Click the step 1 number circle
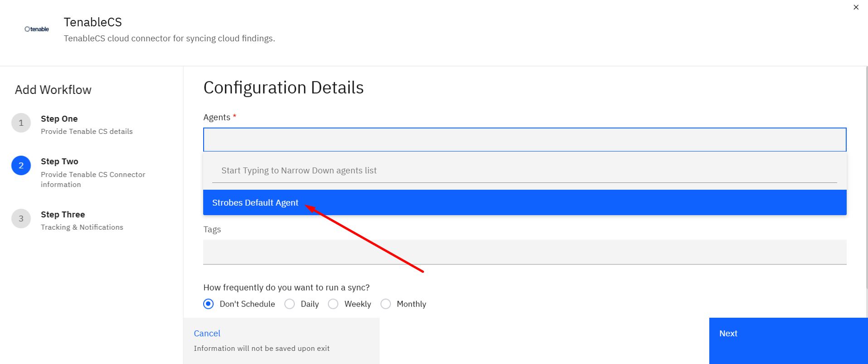This screenshot has width=868, height=364. pos(21,123)
